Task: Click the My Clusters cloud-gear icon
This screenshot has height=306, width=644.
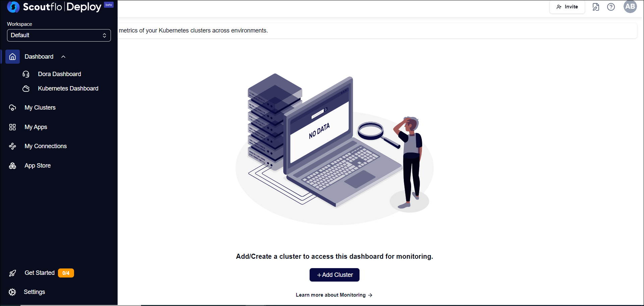Action: [12, 108]
